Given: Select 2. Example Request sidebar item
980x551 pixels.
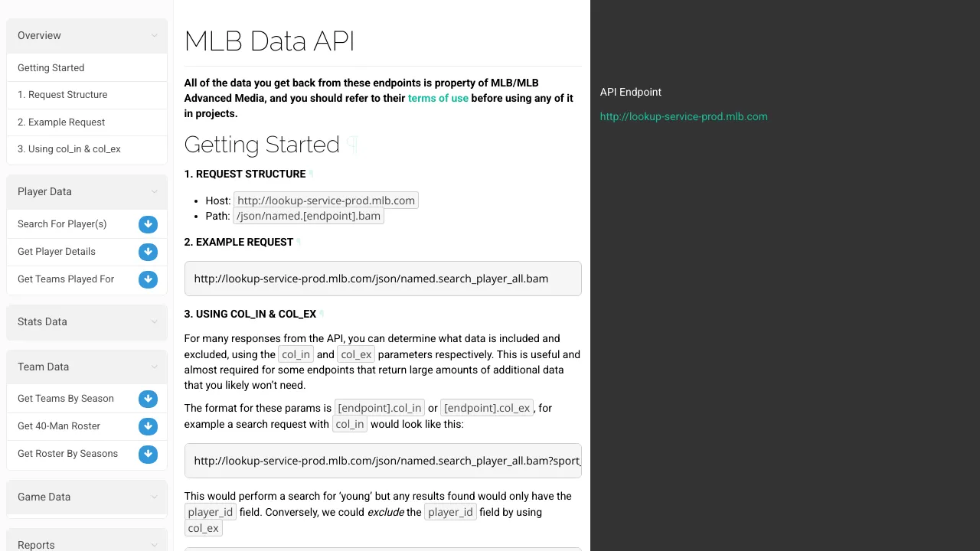Looking at the screenshot, I should [87, 122].
